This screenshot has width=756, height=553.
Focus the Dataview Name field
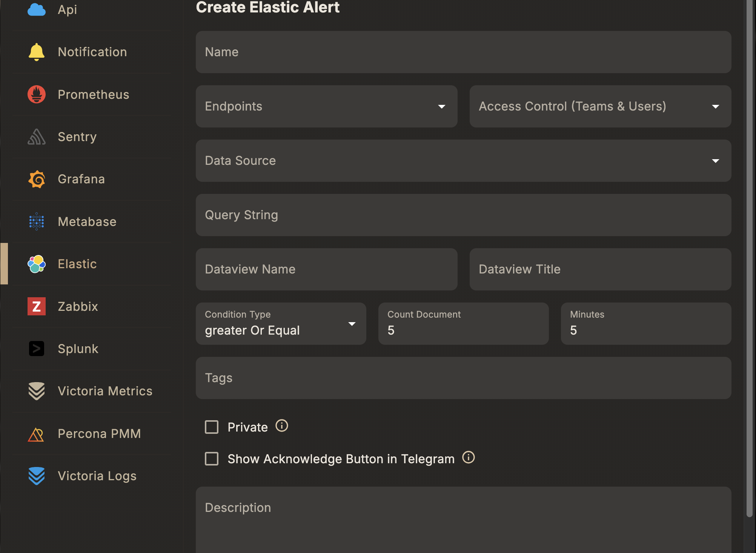pos(327,269)
